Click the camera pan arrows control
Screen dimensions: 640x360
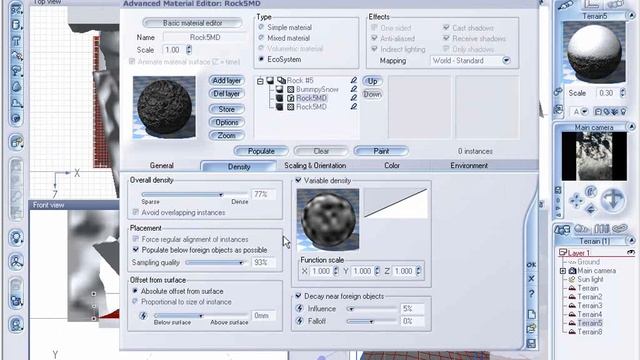(576, 200)
